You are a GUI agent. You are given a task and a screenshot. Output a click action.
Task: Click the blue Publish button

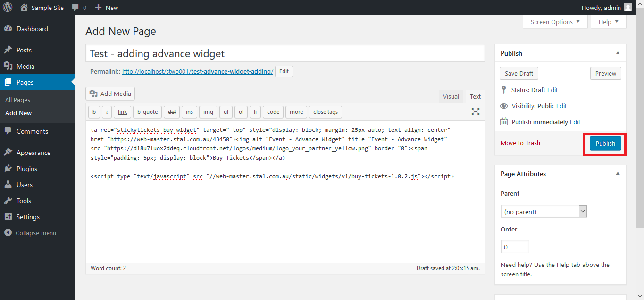tap(605, 143)
